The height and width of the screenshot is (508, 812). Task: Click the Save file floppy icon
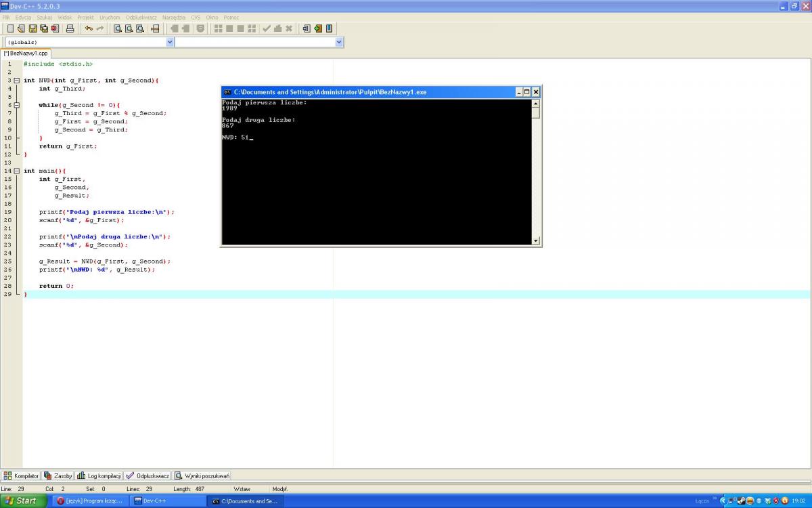point(32,28)
